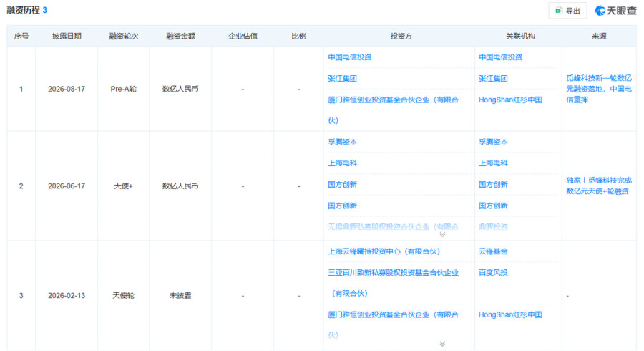
Task: Expand investor list in row 2
Action: point(442,234)
